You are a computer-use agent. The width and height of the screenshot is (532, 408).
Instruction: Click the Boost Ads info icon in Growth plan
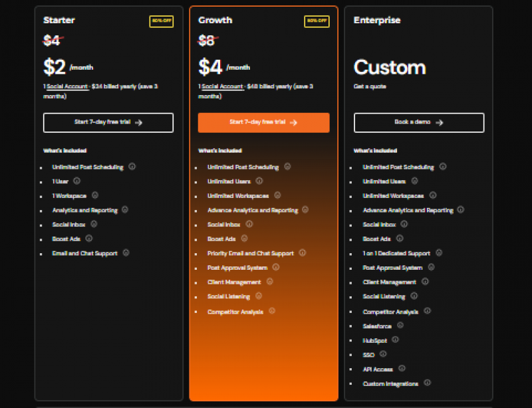245,239
